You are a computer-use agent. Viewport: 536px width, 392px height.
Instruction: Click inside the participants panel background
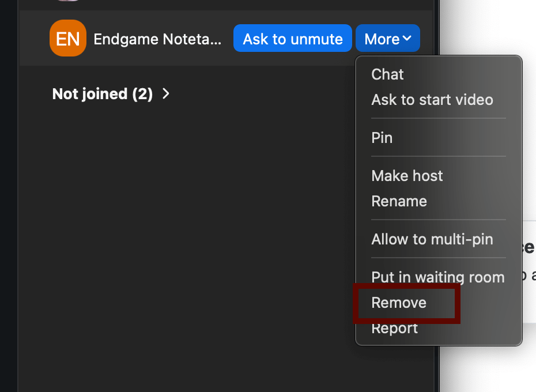[x=173, y=231]
